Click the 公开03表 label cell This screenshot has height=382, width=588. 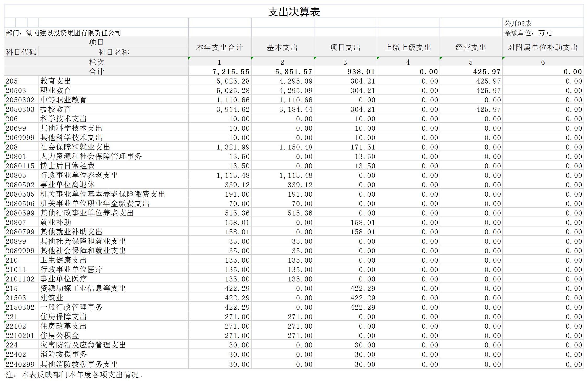pos(543,23)
